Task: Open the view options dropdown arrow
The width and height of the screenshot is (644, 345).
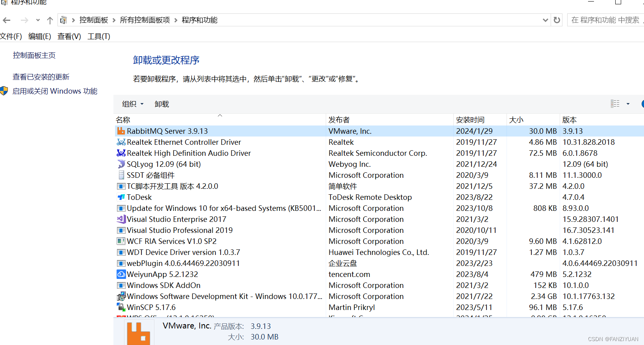Action: (628, 104)
